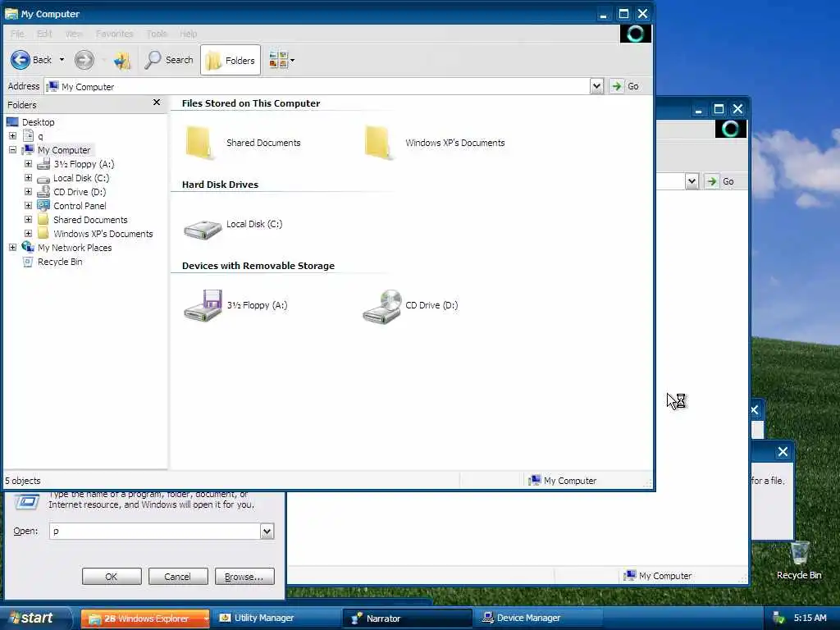Expand My Network Places tree node
This screenshot has height=630, width=840.
point(13,248)
